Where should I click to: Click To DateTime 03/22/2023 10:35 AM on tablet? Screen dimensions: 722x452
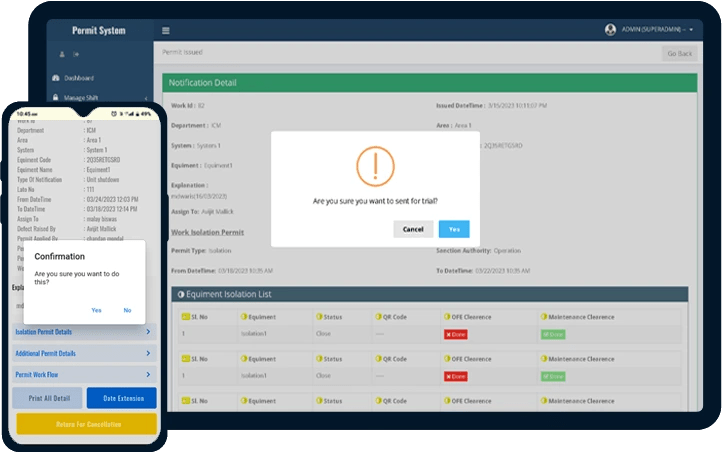pyautogui.click(x=483, y=271)
